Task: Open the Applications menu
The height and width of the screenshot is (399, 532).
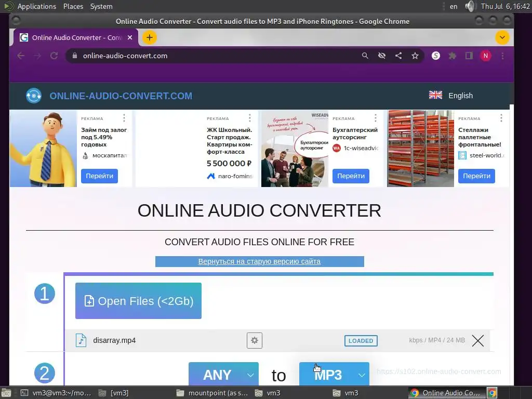Action: tap(37, 6)
